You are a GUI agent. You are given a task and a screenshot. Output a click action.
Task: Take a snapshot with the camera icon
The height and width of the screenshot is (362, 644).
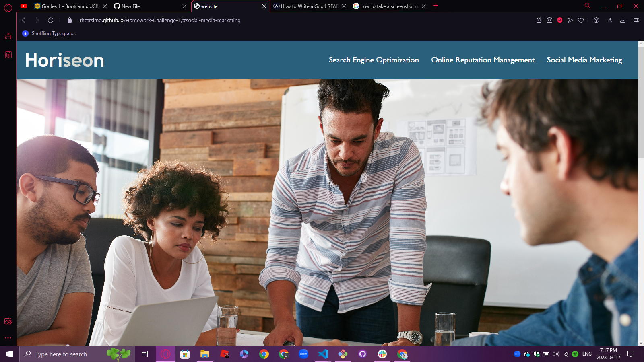(x=549, y=20)
